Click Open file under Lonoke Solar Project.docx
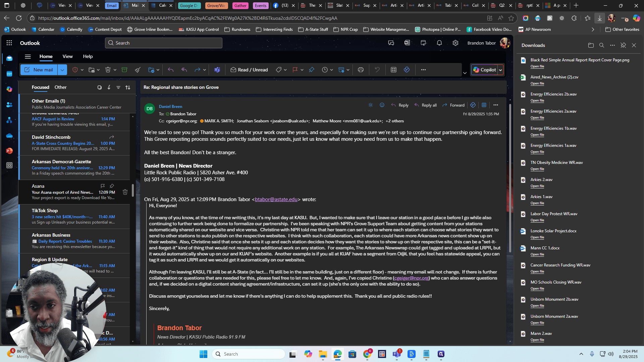Viewport: 644px width, 362px height. click(x=537, y=237)
